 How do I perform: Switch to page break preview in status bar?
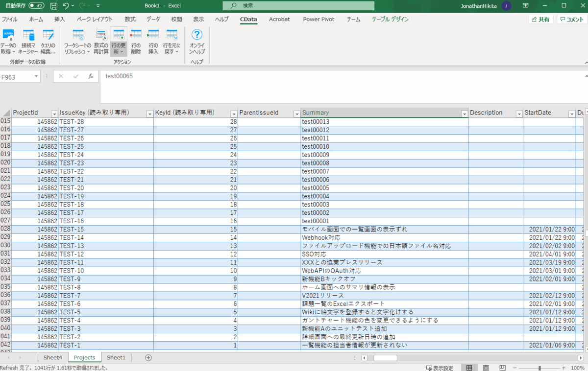502,368
